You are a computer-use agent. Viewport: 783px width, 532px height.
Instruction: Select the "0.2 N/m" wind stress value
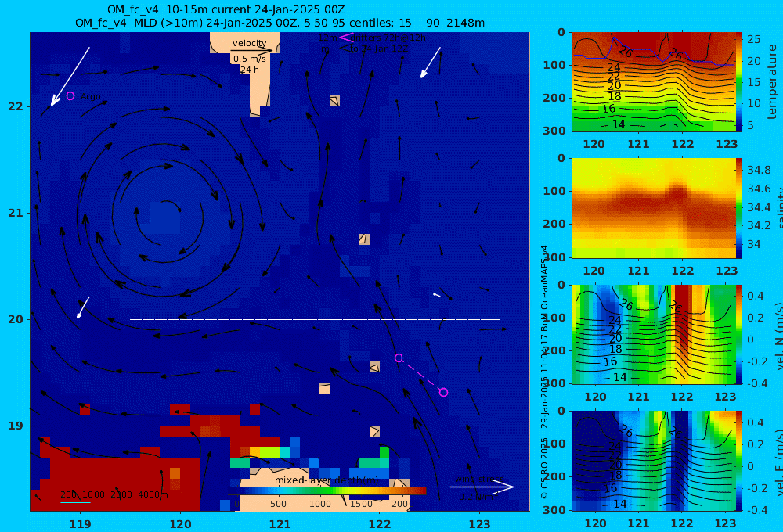[476, 497]
